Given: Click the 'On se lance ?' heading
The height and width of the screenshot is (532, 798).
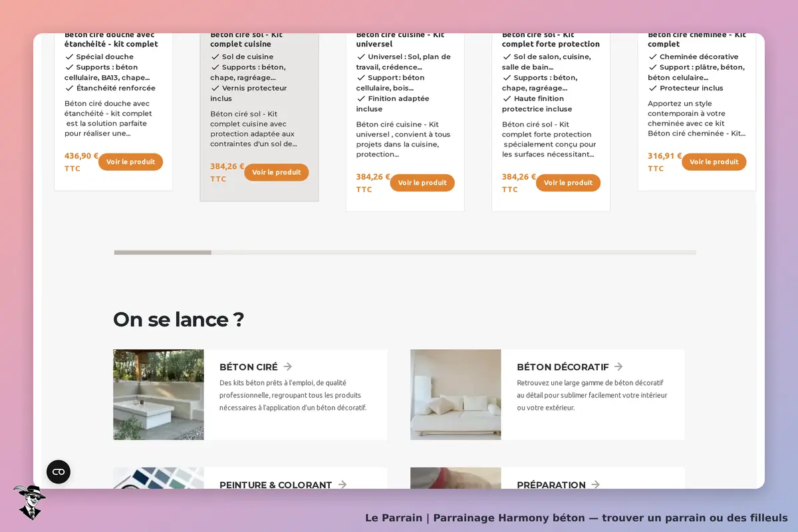Looking at the screenshot, I should click(x=178, y=320).
